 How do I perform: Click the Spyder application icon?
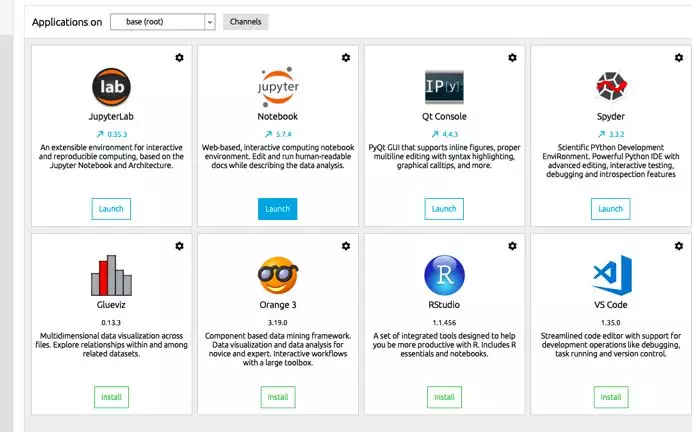tap(609, 86)
